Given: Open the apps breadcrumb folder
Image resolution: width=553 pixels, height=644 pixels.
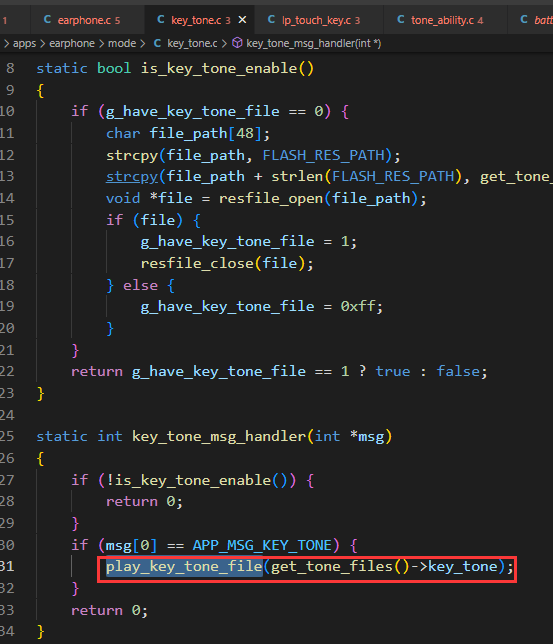Looking at the screenshot, I should click(24, 43).
